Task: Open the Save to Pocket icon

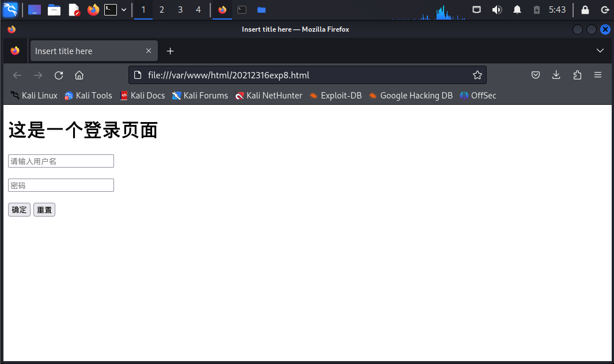Action: (536, 75)
